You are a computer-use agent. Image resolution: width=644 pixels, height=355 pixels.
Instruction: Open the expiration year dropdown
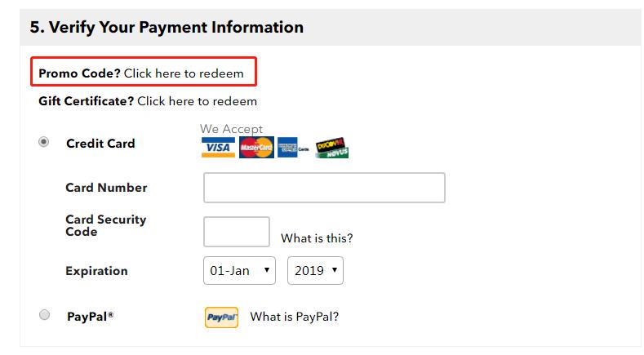(315, 270)
